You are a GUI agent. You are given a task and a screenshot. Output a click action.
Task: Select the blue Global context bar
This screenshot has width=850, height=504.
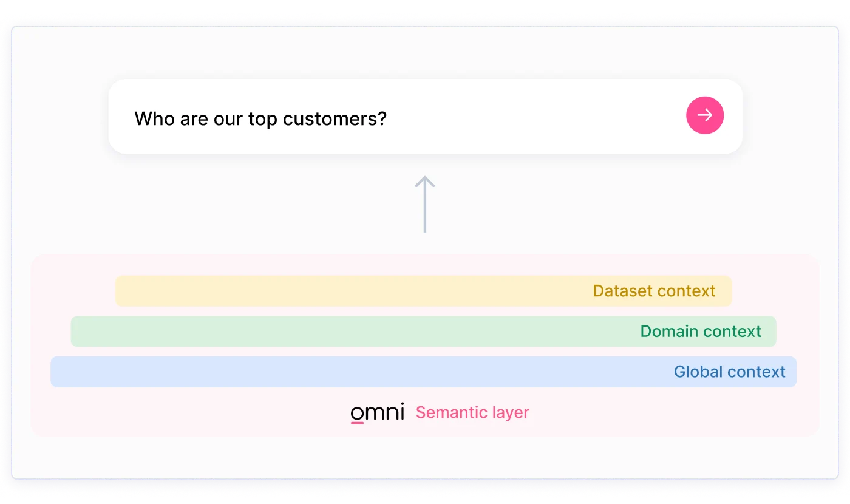pyautogui.click(x=424, y=372)
